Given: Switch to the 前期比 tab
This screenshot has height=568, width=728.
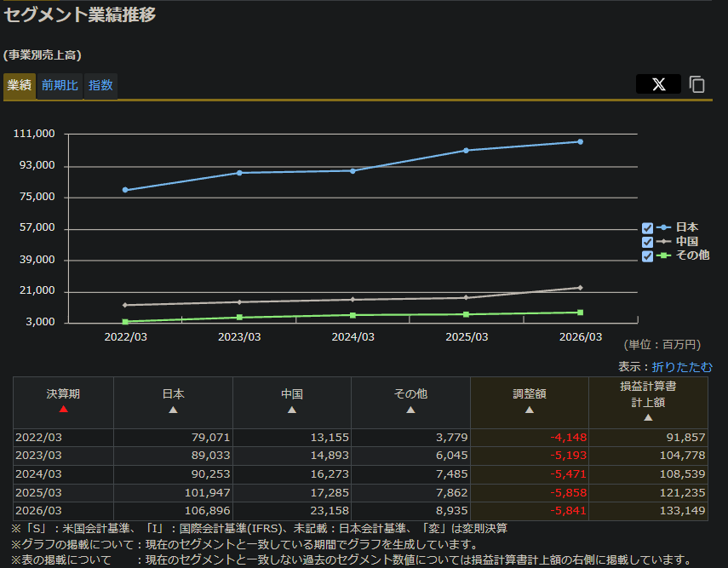Looking at the screenshot, I should point(60,85).
